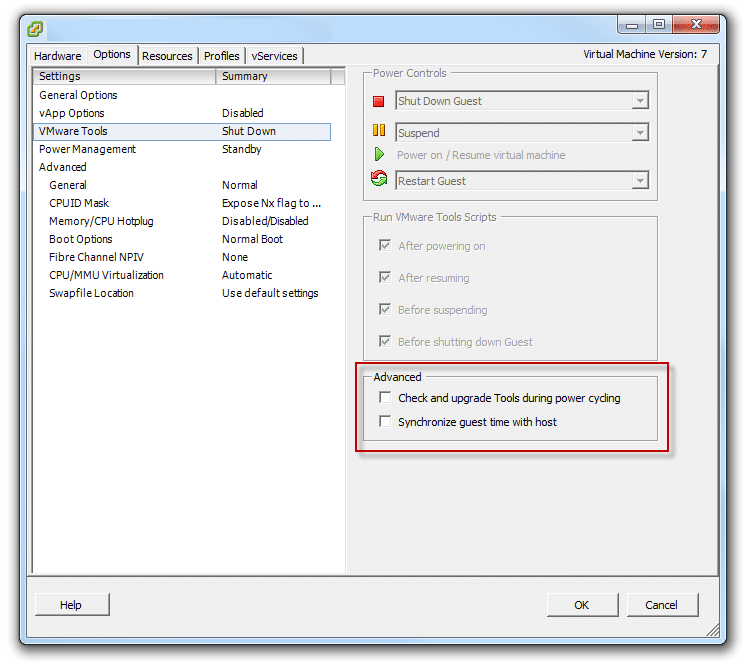Toggle the After powering on checkbox
This screenshot has width=744, height=666.
coord(385,246)
